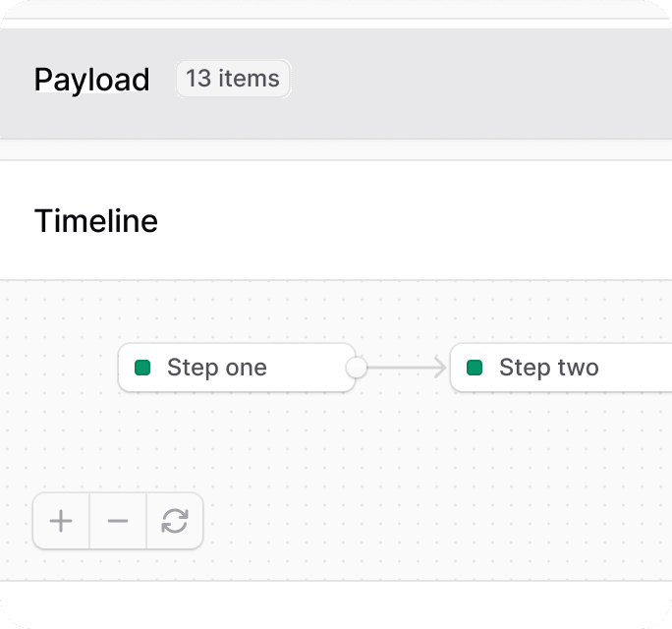The image size is (672, 629).
Task: Click the "Step one" label text
Action: [x=217, y=368]
